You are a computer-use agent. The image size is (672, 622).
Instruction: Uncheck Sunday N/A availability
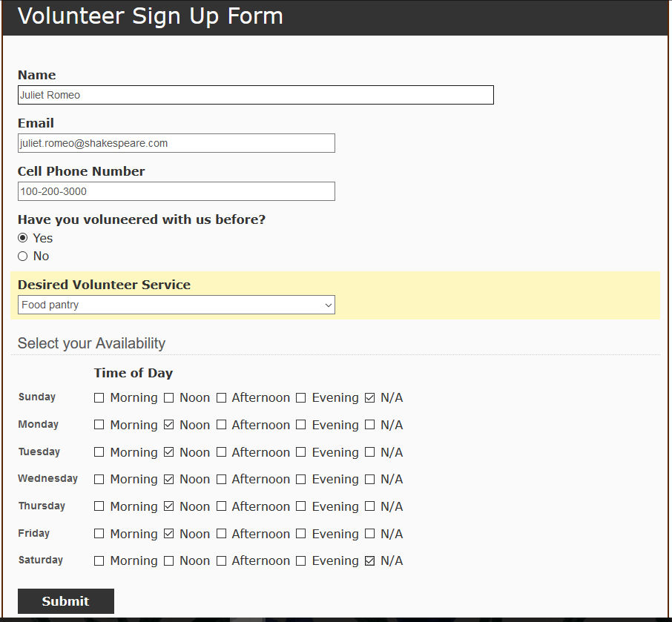coord(370,398)
